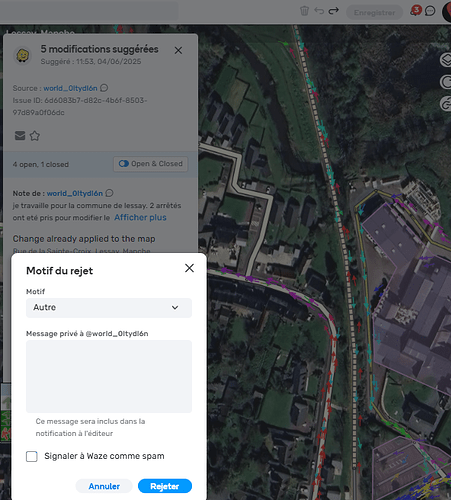Click the 'Enregistrer' save button

(x=374, y=12)
